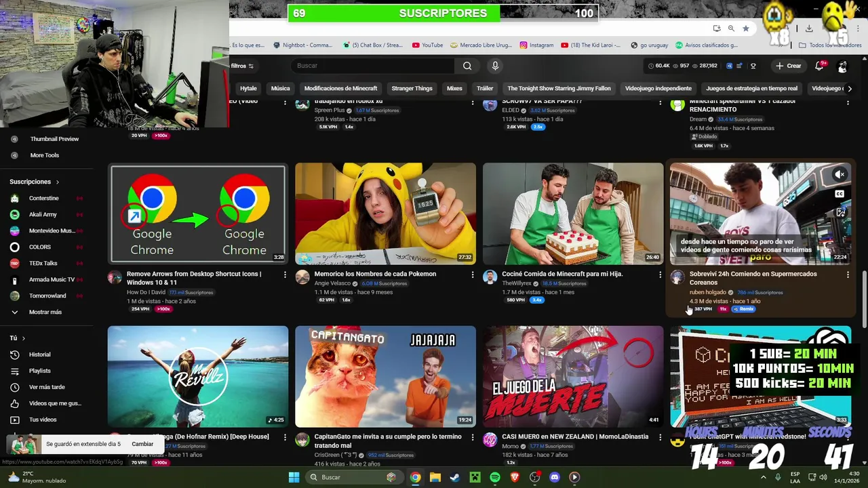The height and width of the screenshot is (488, 868).
Task: Open options menu for Memorice Pokemon video
Action: [473, 274]
